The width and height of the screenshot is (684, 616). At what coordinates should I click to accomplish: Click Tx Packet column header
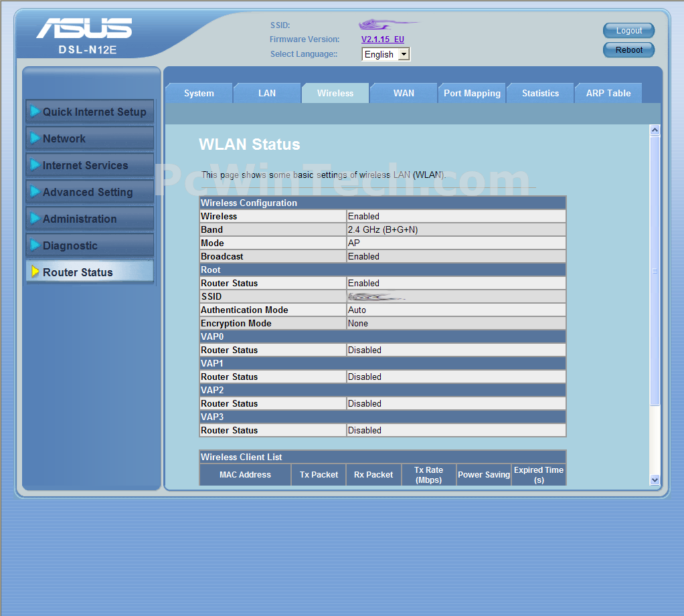click(x=319, y=475)
